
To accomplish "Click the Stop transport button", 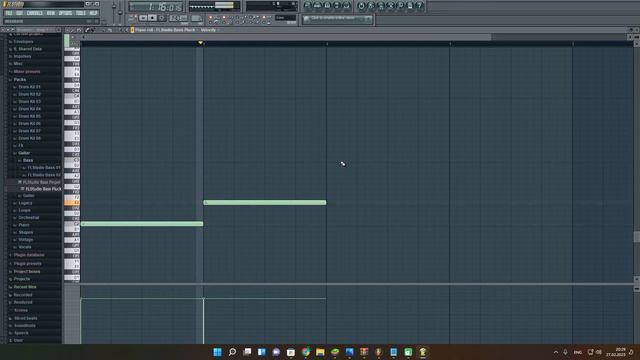I will tap(152, 18).
